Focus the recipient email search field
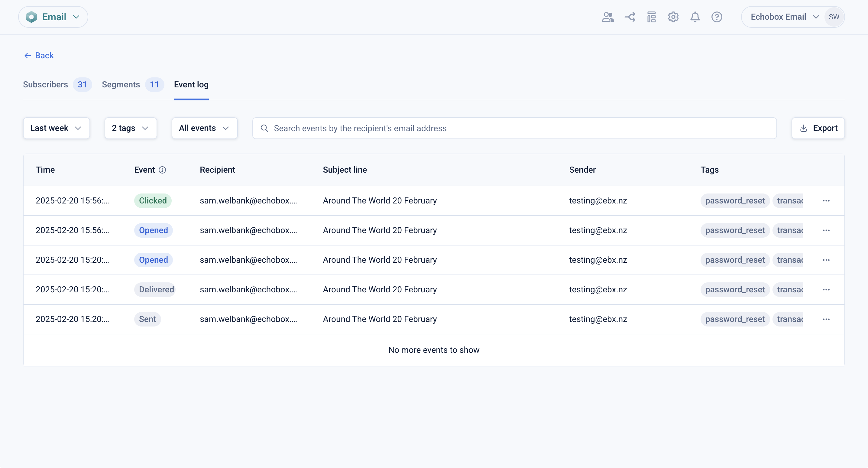Screen dimensions: 868x468 pos(514,128)
